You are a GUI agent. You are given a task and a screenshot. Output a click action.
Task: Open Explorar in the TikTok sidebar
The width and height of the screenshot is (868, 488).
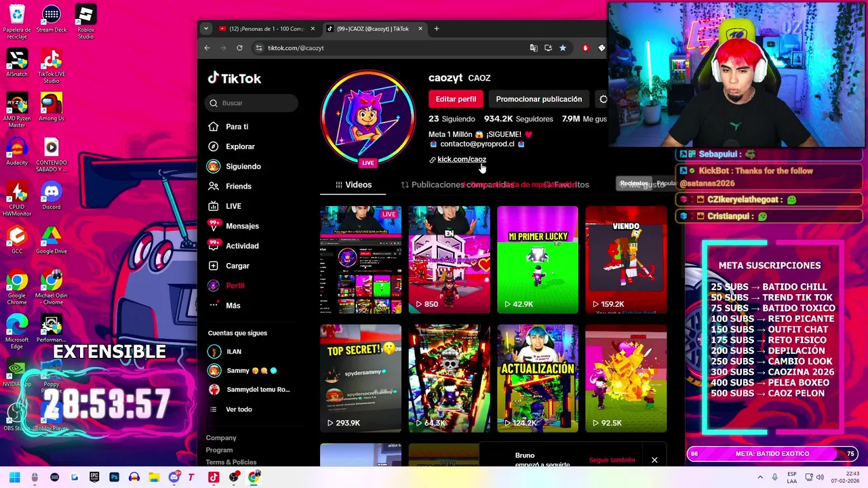pyautogui.click(x=232, y=146)
